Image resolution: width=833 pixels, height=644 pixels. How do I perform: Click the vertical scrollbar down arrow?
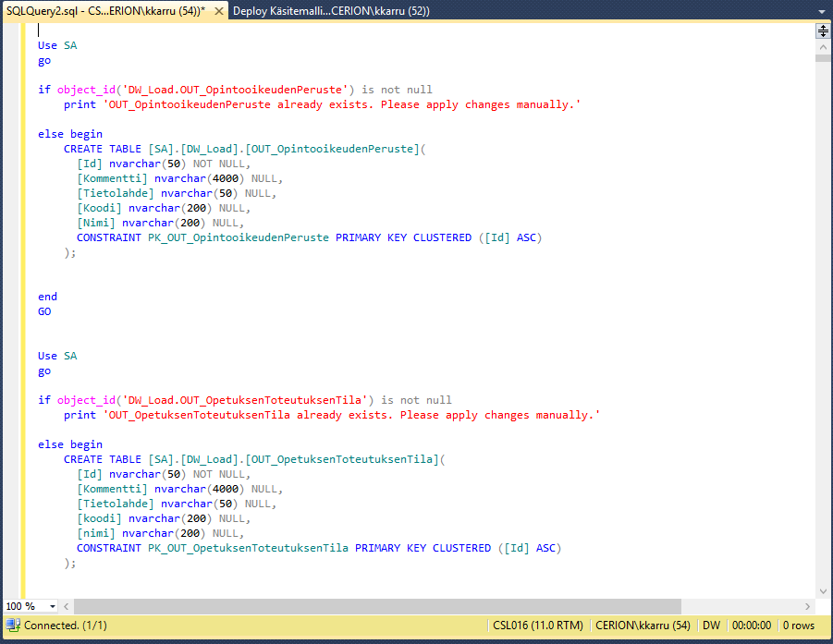pos(823,591)
